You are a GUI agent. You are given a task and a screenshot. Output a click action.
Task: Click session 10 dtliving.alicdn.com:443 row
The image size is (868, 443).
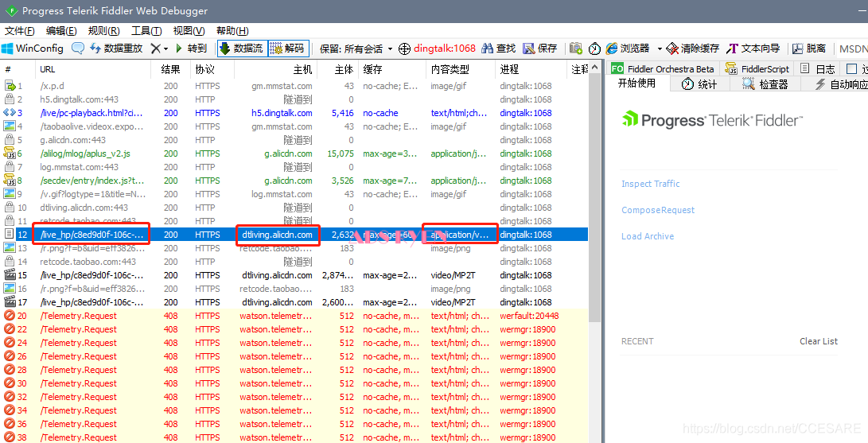[294, 208]
